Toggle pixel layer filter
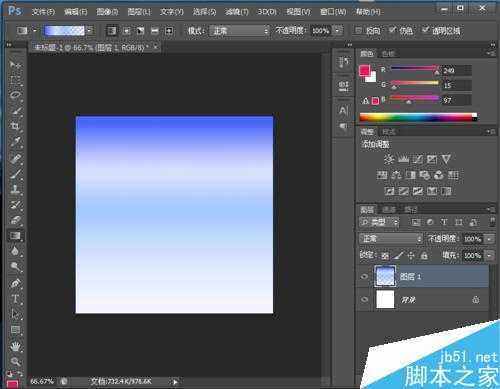500x389 pixels. [x=416, y=222]
